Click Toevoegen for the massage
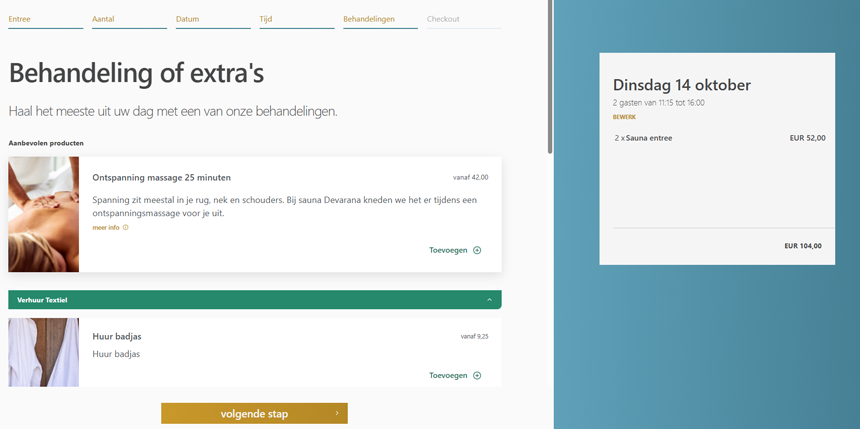The image size is (860, 429). [448, 250]
